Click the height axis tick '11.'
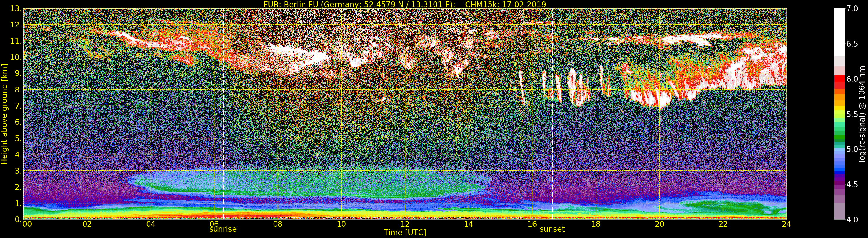Image resolution: width=868 pixels, height=238 pixels. click(x=16, y=41)
